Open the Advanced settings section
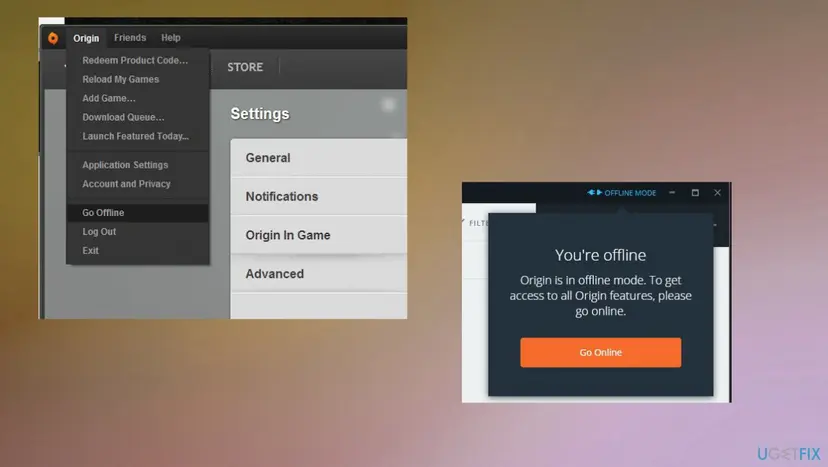Image resolution: width=828 pixels, height=467 pixels. [x=318, y=274]
